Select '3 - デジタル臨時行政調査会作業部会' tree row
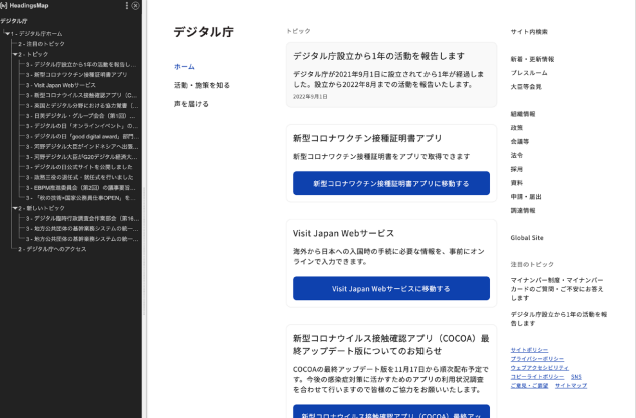This screenshot has height=418, width=636. [x=82, y=219]
